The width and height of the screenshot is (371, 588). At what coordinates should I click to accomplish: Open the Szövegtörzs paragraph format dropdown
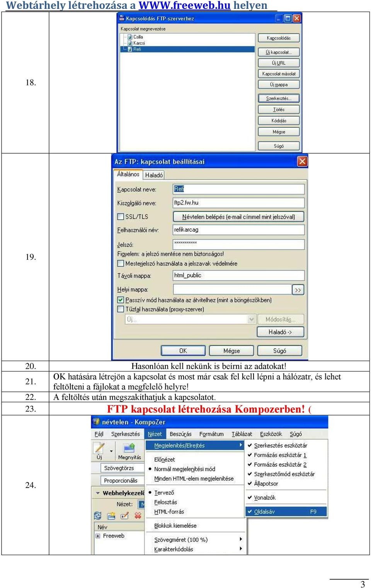tap(122, 468)
